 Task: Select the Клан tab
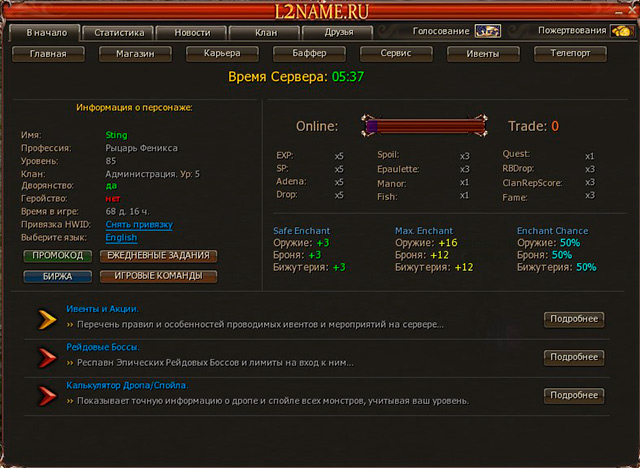click(x=266, y=33)
